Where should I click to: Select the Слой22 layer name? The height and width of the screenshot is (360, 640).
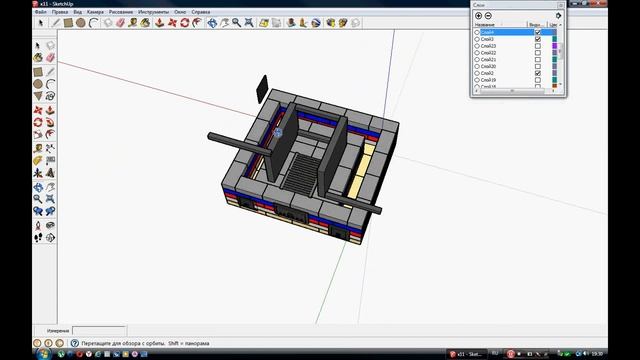(x=488, y=53)
